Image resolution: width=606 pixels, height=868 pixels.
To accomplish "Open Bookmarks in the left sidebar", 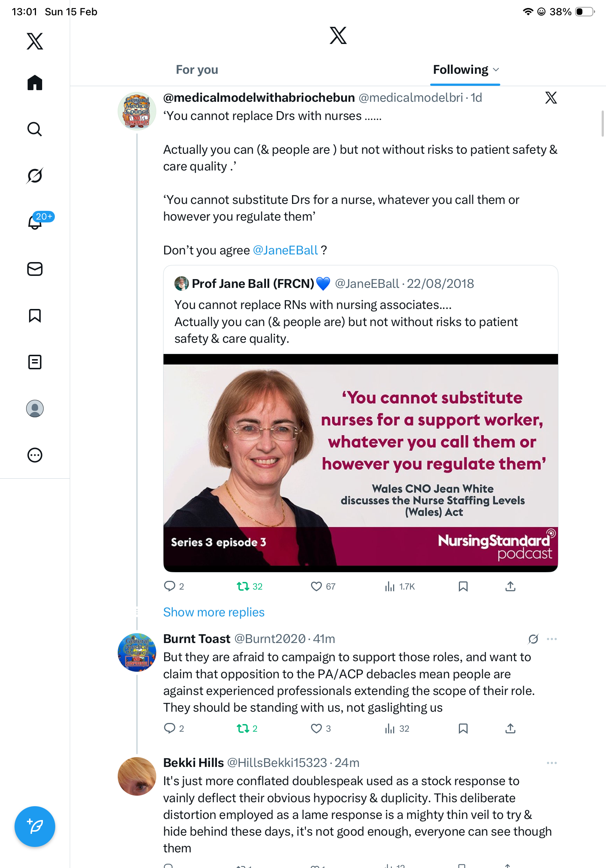I will [x=35, y=315].
